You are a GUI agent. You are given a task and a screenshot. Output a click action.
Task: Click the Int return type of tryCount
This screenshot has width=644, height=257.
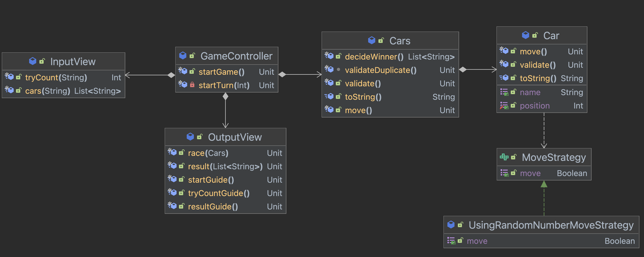point(116,77)
